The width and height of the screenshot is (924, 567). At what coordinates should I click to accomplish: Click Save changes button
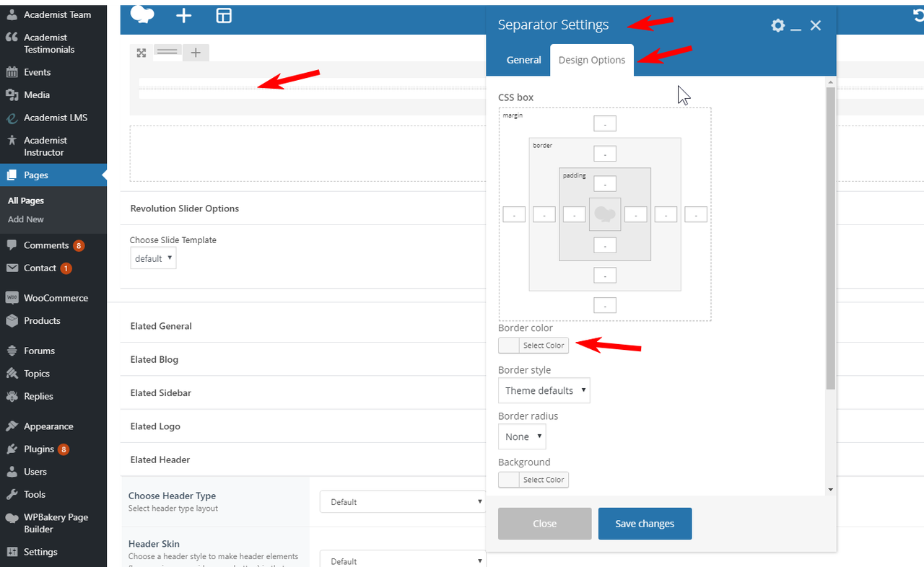point(645,524)
